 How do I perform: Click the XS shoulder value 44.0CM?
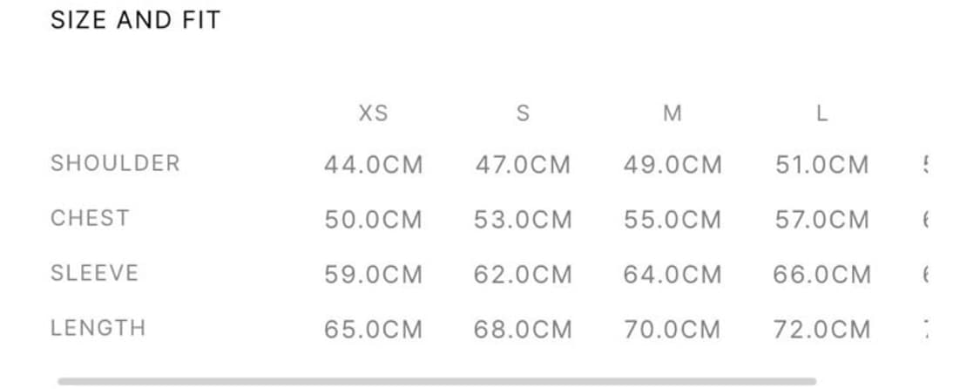(x=373, y=165)
